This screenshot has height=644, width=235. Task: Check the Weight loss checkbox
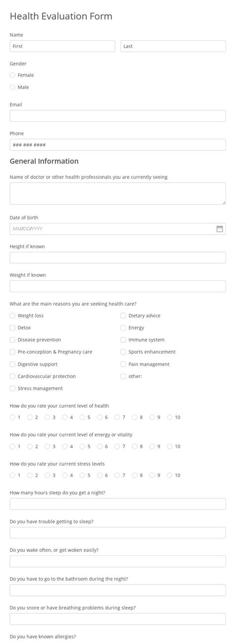click(x=12, y=316)
